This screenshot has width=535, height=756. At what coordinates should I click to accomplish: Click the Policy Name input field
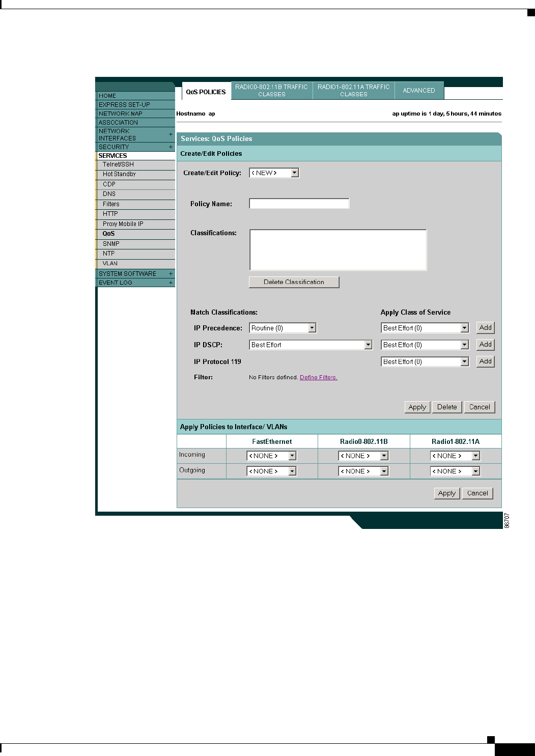click(x=299, y=204)
